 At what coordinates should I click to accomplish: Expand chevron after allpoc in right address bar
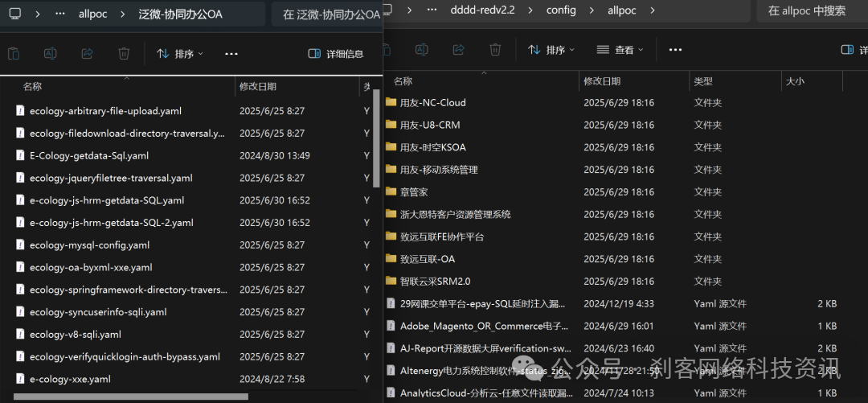tap(653, 10)
